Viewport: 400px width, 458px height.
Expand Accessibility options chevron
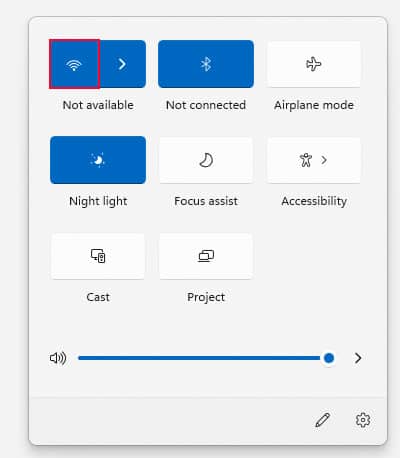pyautogui.click(x=324, y=160)
